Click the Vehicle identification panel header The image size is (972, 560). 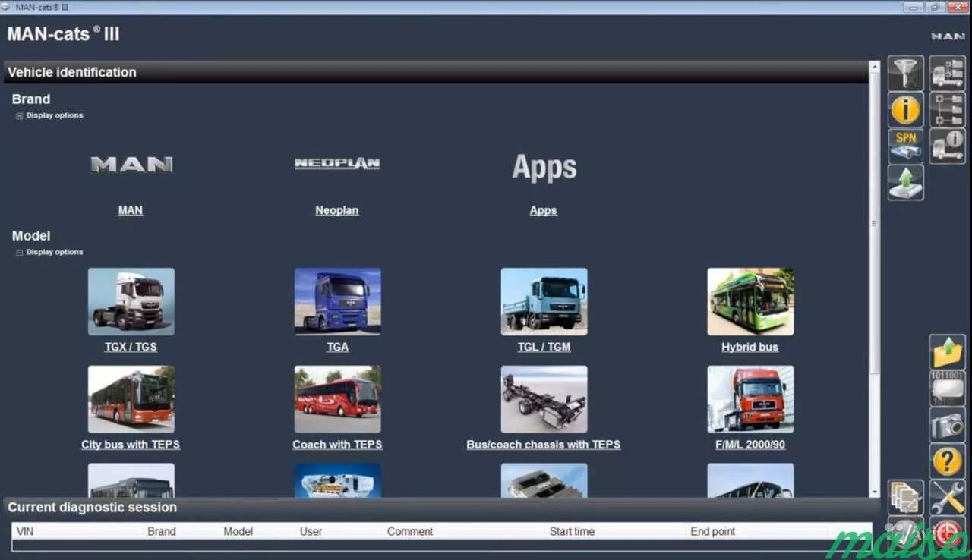(x=436, y=72)
